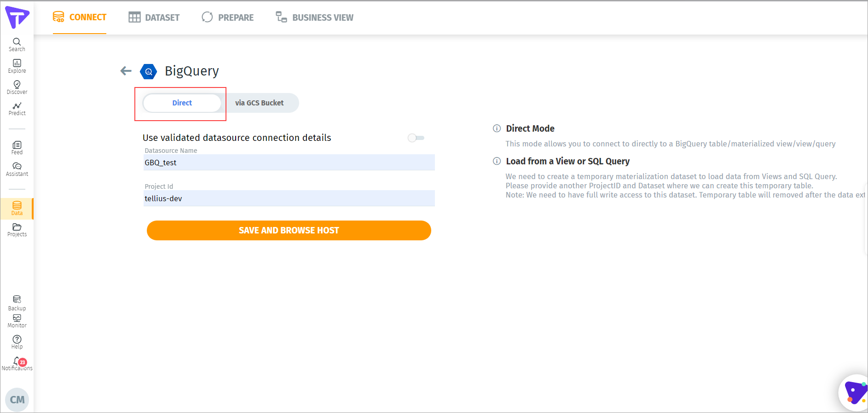This screenshot has height=413, width=868.
Task: Open the chat assistant bubble at bottom right
Action: tap(855, 393)
